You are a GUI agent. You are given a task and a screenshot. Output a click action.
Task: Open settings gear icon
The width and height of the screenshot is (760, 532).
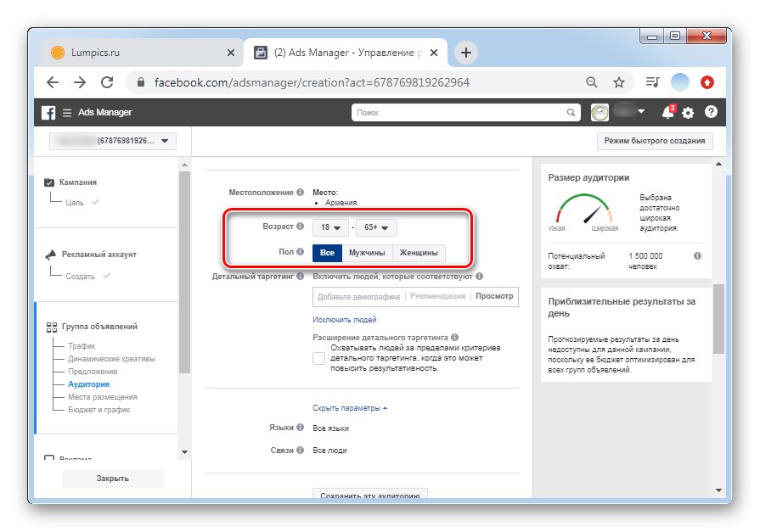click(688, 113)
